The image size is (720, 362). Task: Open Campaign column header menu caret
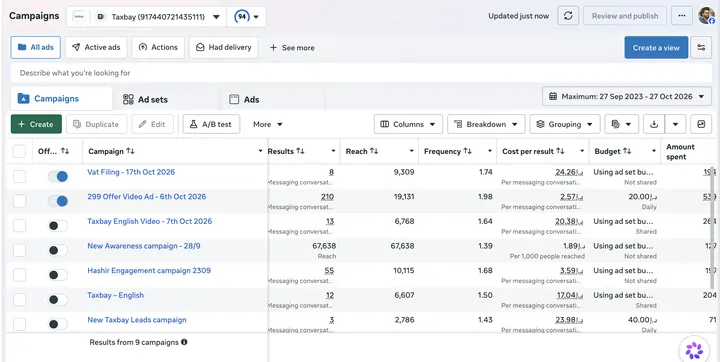(x=260, y=151)
